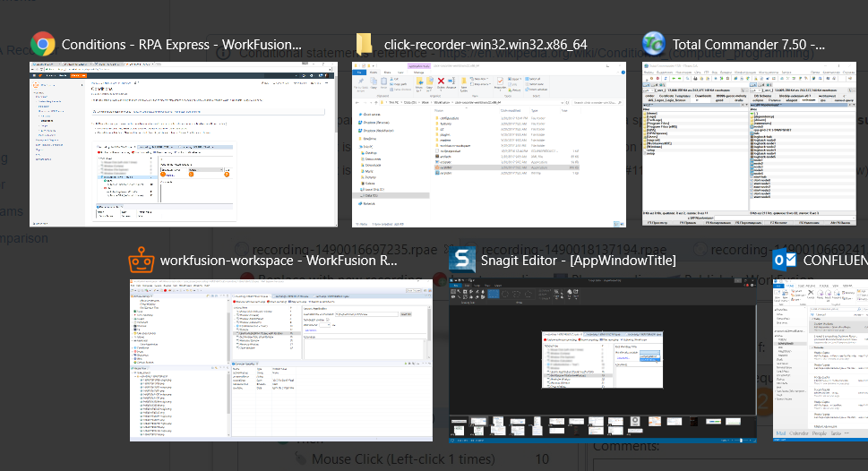
Task: Open the Outlook CONFLUEN window thumbnail
Action: 821,360
